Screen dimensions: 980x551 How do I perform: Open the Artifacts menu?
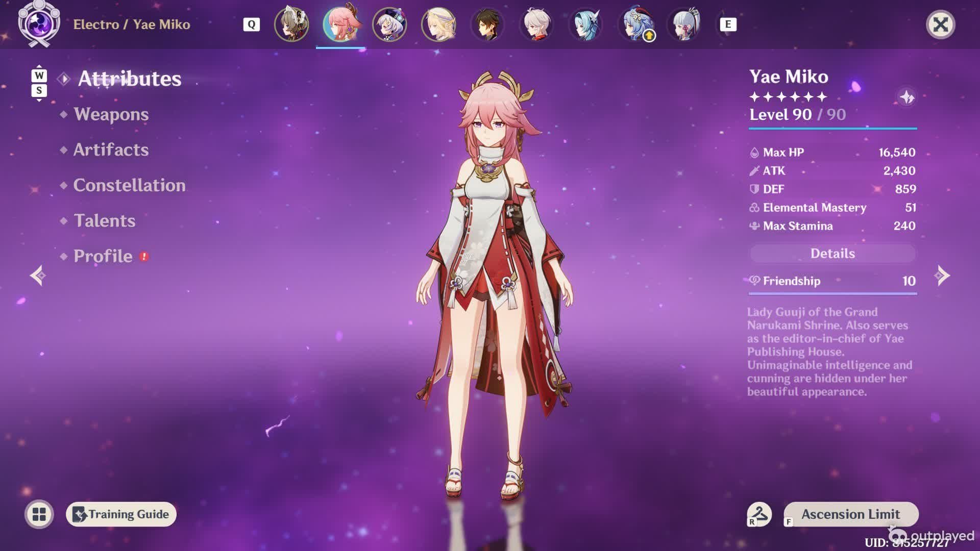[111, 149]
